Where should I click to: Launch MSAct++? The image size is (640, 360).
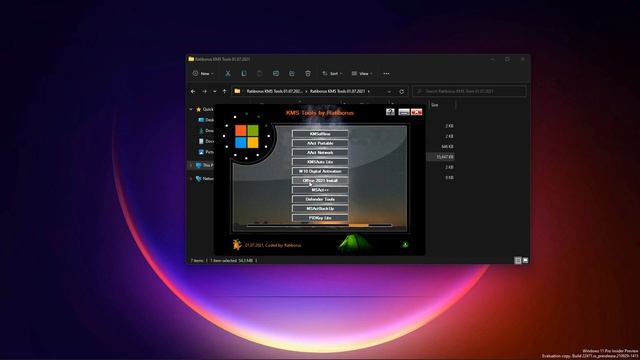click(x=320, y=190)
